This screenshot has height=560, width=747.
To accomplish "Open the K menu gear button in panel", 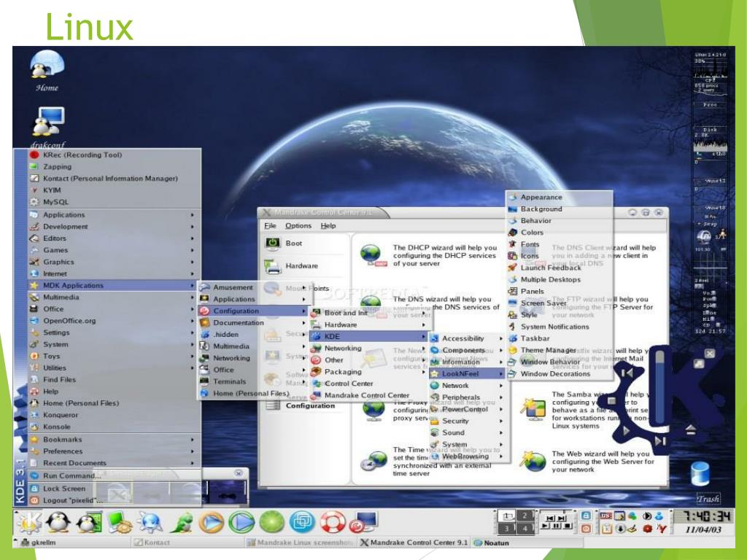I will (x=29, y=522).
